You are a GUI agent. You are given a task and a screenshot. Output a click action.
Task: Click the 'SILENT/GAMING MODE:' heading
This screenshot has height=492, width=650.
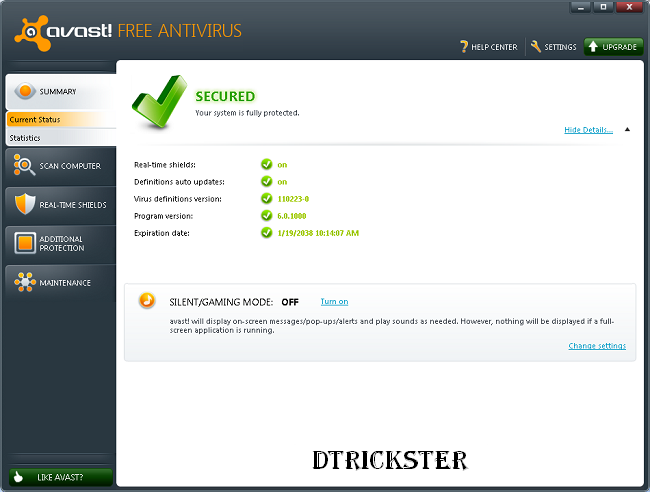221,302
